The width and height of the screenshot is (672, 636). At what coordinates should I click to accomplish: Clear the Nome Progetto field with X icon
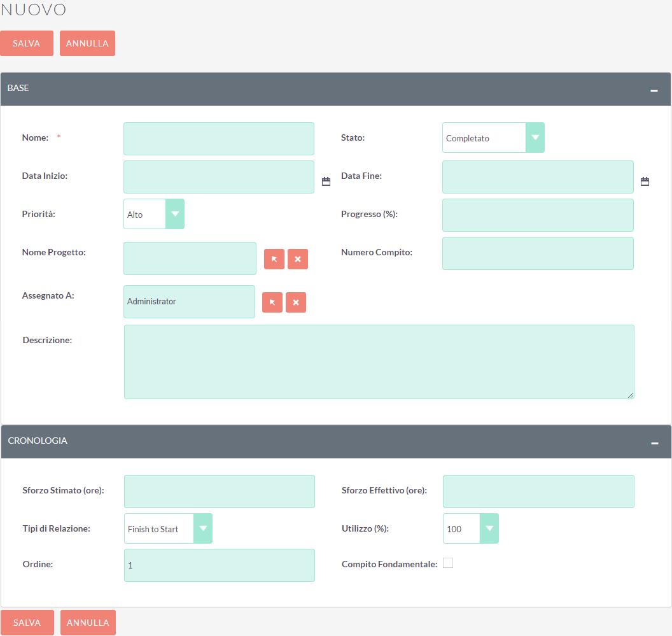[298, 259]
